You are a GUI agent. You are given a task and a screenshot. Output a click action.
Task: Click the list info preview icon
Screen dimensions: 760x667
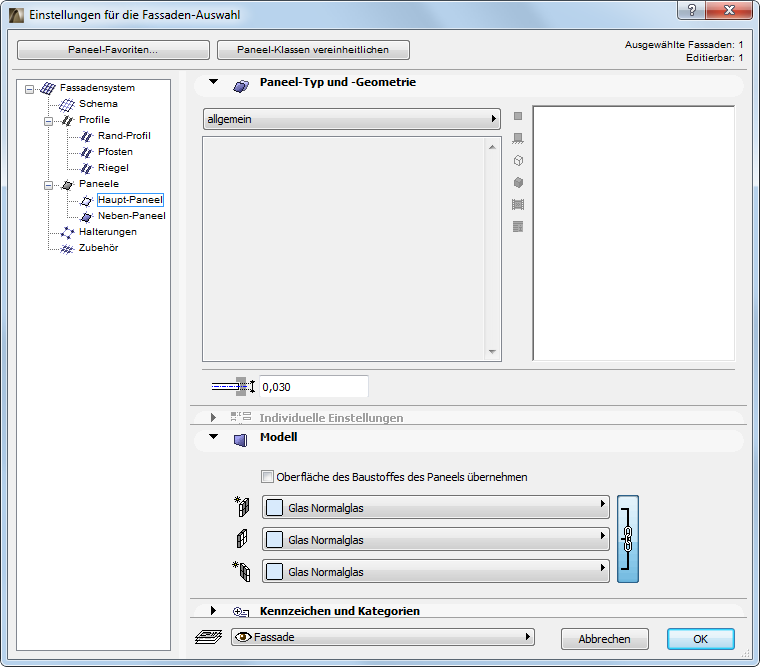[x=518, y=226]
